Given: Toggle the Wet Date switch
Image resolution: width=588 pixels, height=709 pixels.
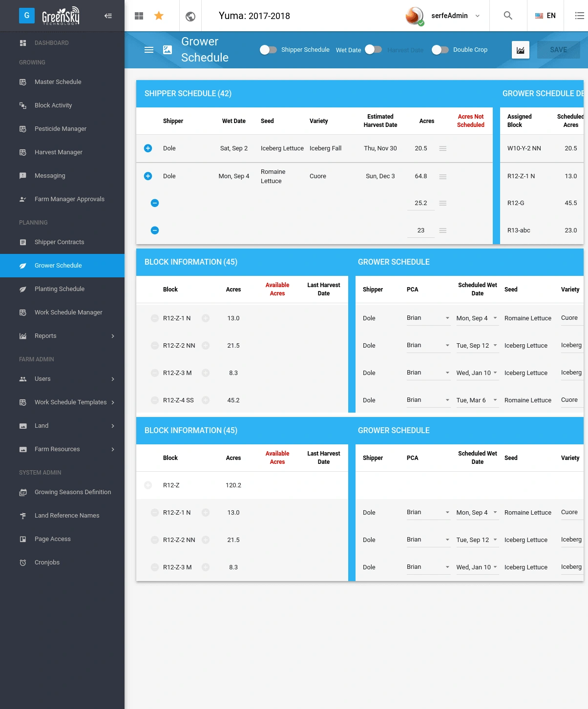Looking at the screenshot, I should [x=374, y=49].
